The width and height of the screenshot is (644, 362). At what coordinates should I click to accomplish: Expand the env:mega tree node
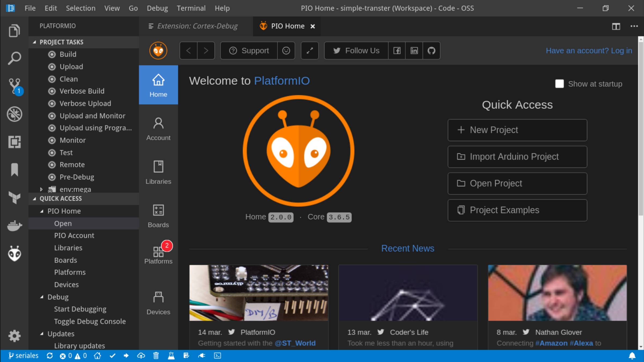click(41, 189)
